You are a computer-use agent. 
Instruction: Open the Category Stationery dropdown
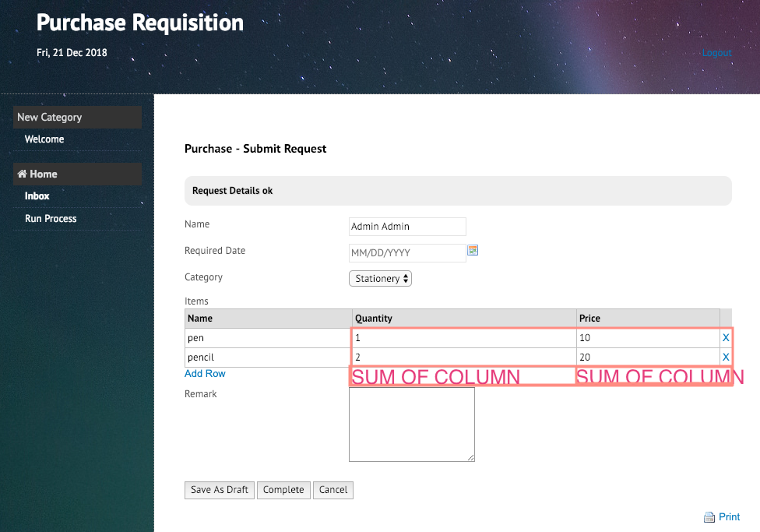coord(380,279)
